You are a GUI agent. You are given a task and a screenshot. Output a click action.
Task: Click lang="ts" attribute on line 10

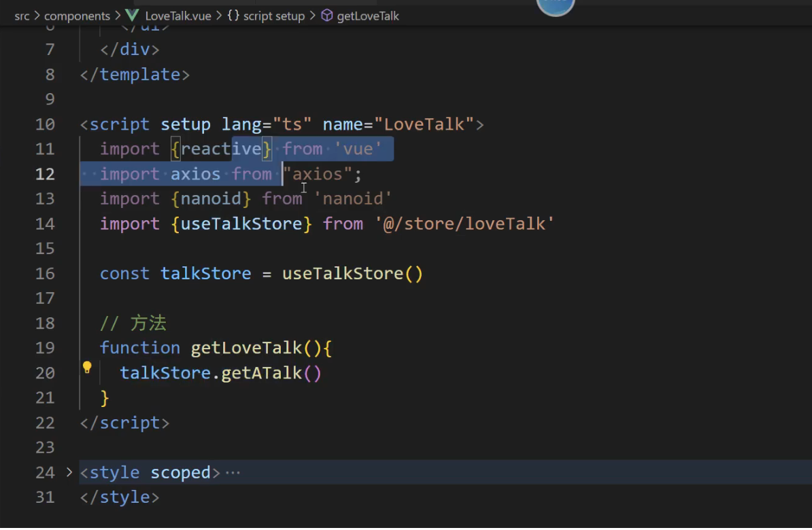[267, 124]
